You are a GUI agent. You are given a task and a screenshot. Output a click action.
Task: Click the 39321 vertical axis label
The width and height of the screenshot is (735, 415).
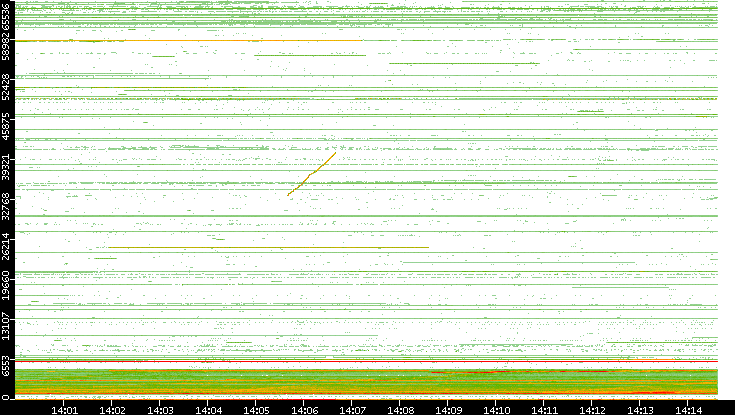[x=8, y=170]
